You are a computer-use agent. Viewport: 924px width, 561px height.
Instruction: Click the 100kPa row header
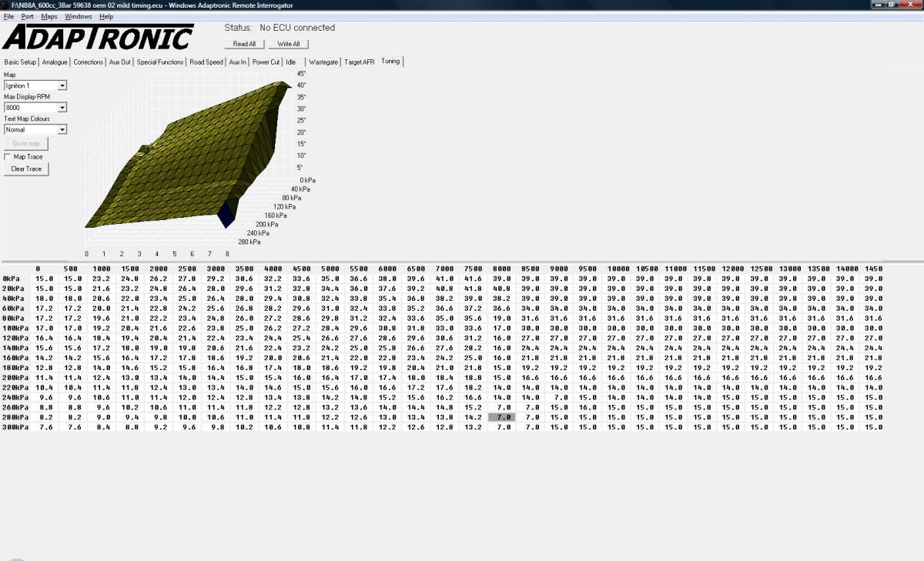point(15,328)
